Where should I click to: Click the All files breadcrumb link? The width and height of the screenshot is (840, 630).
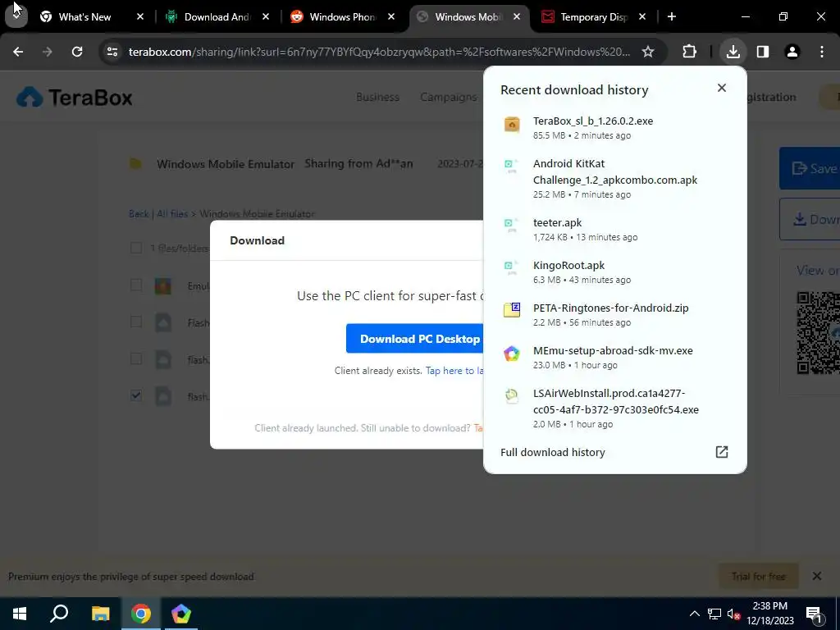pyautogui.click(x=172, y=214)
